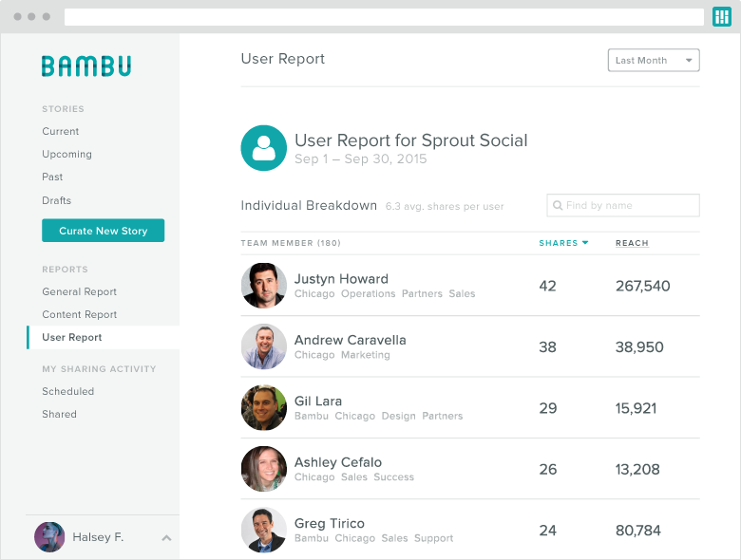The width and height of the screenshot is (741, 560).
Task: Open Justyn Howard's profile photo
Action: pos(264,286)
